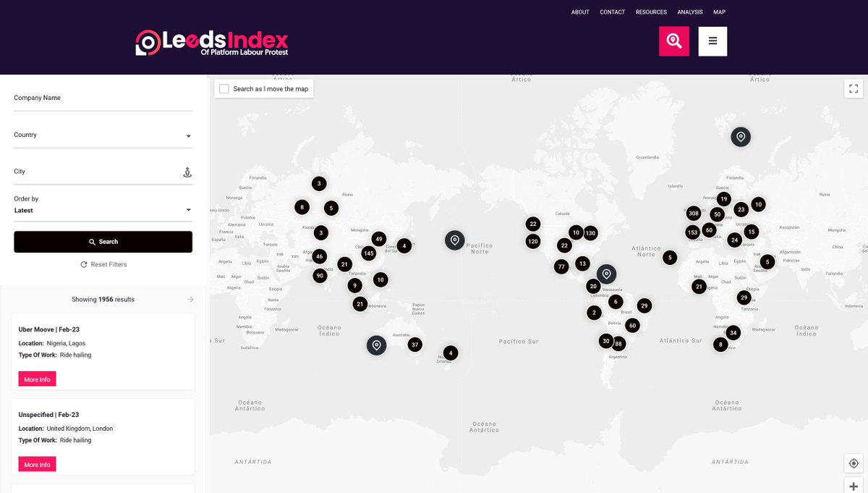Open the 88 cluster marker
Viewport: 868px width, 493px height.
click(618, 343)
